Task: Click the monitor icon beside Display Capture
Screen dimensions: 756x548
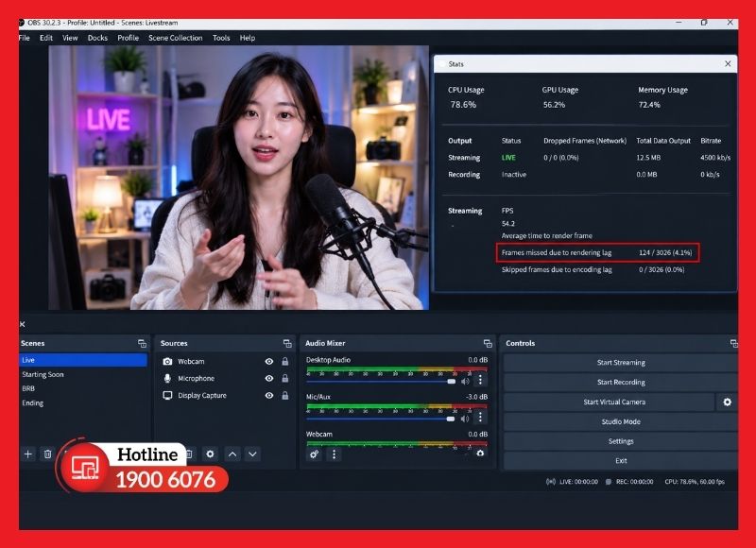Action: [x=167, y=395]
